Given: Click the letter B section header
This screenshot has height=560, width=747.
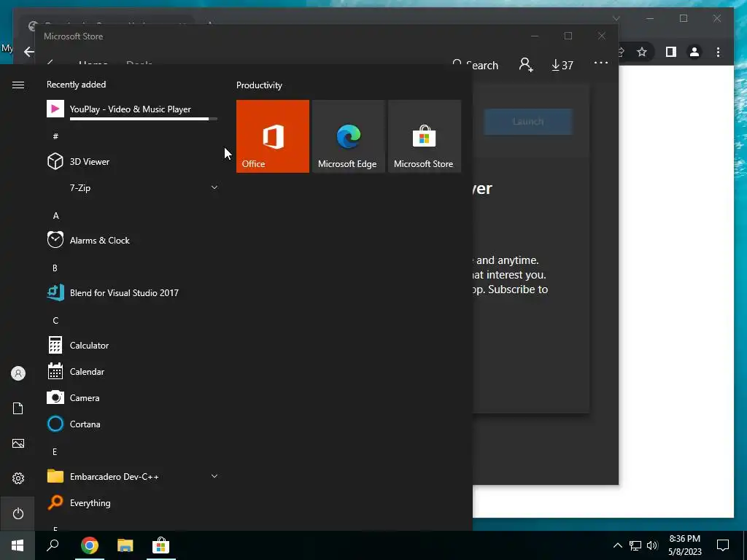Looking at the screenshot, I should 55,268.
